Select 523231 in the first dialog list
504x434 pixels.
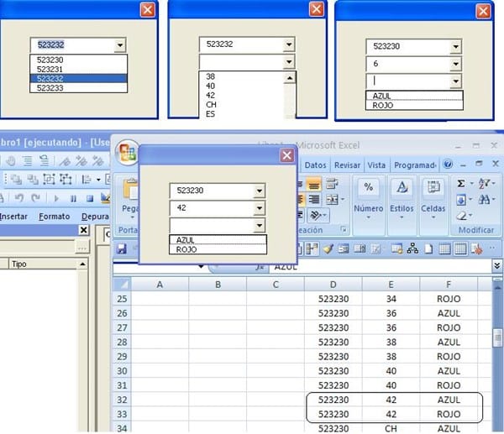coord(78,69)
